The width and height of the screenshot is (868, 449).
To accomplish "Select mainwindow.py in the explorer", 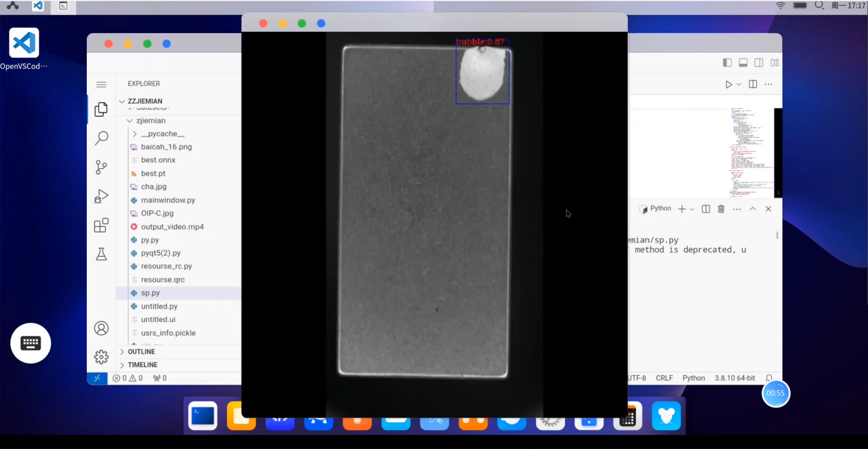I will (168, 200).
